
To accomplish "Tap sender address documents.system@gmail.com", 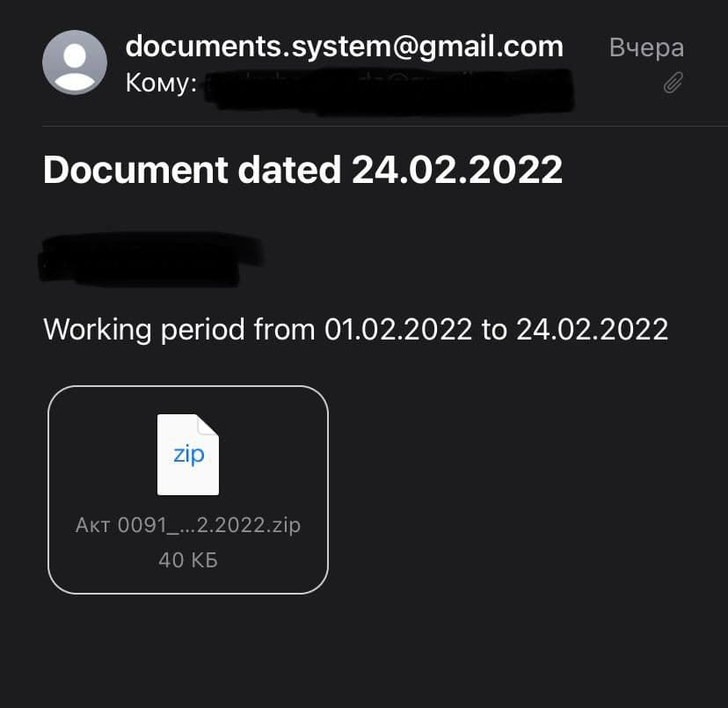I will [x=344, y=46].
